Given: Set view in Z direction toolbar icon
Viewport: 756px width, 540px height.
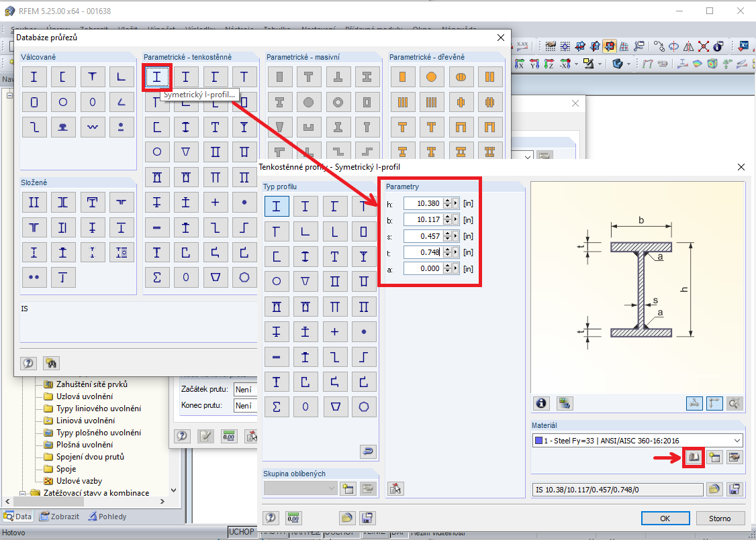Looking at the screenshot, I should coord(549,64).
